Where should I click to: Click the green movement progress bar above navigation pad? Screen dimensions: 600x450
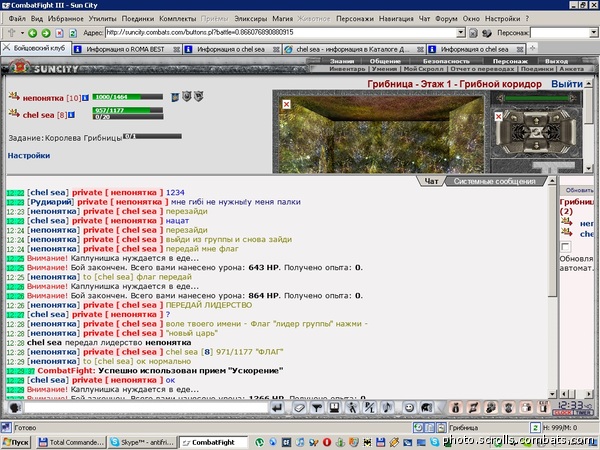[536, 98]
